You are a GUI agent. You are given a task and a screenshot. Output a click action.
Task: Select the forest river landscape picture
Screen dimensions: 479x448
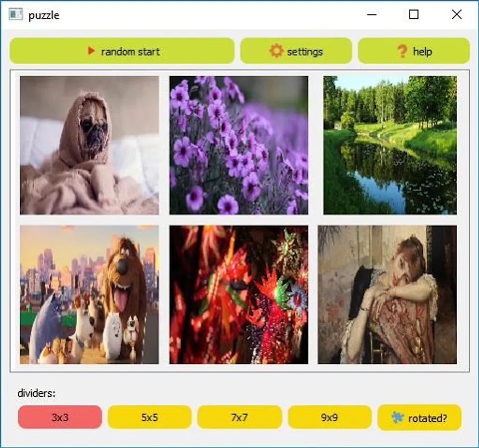[x=390, y=145]
